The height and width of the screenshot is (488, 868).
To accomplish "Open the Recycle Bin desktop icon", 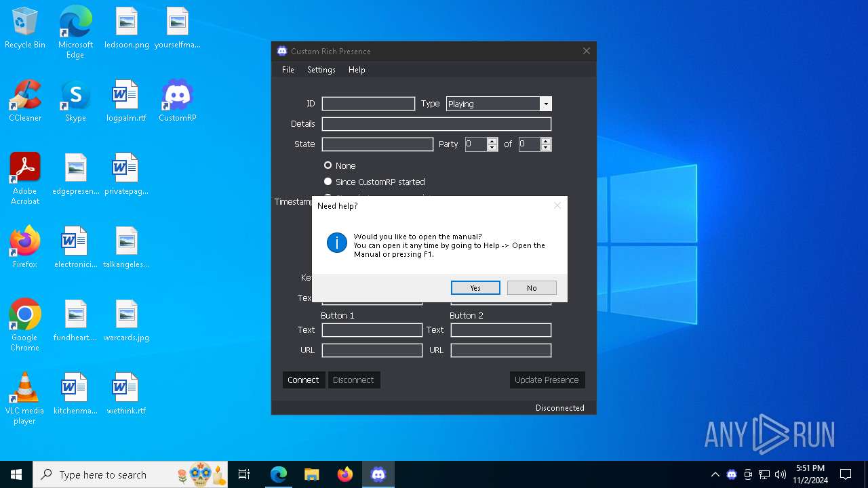I will coord(25,28).
